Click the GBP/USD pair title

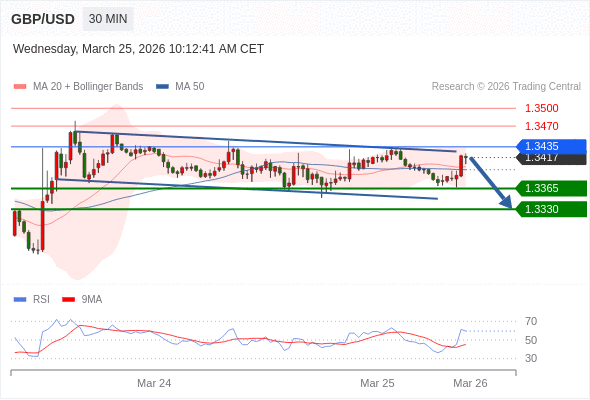pyautogui.click(x=43, y=19)
